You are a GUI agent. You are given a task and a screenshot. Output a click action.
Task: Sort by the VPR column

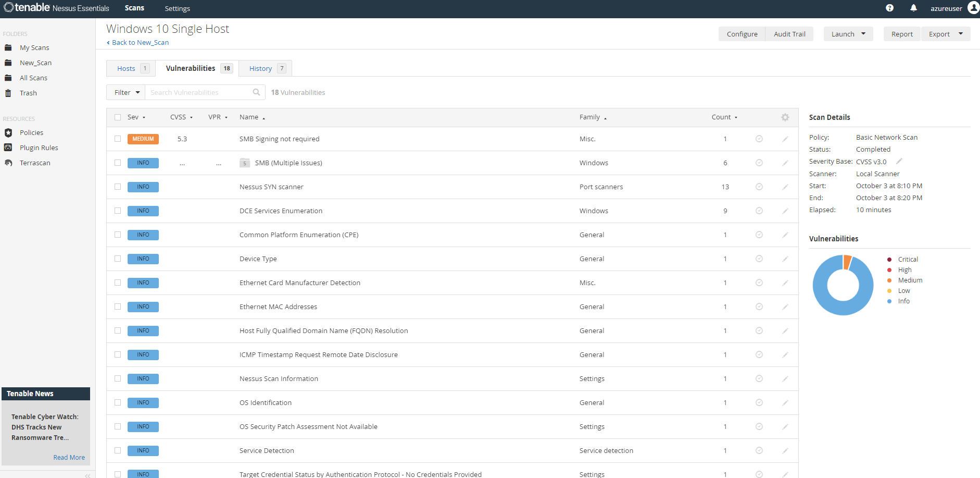point(218,117)
